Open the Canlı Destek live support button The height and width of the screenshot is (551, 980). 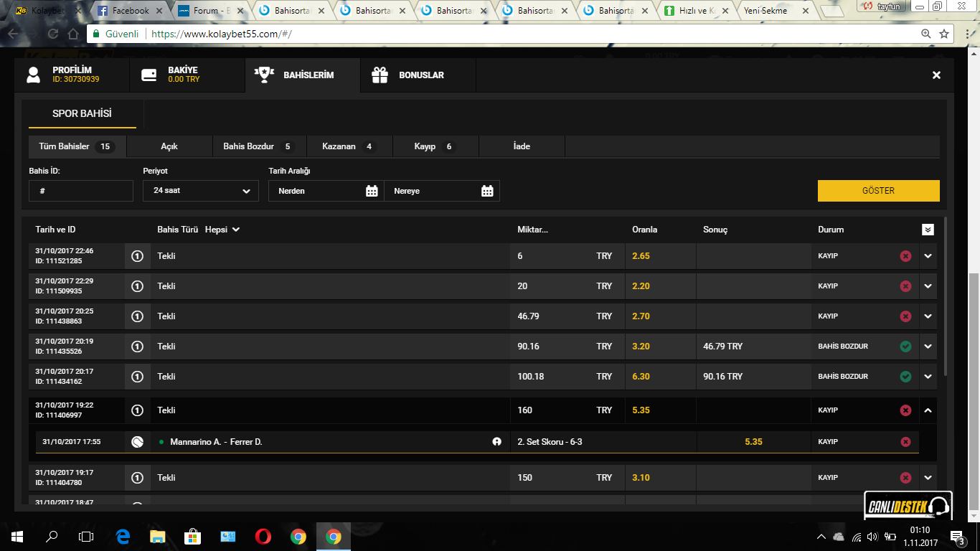[x=908, y=505]
